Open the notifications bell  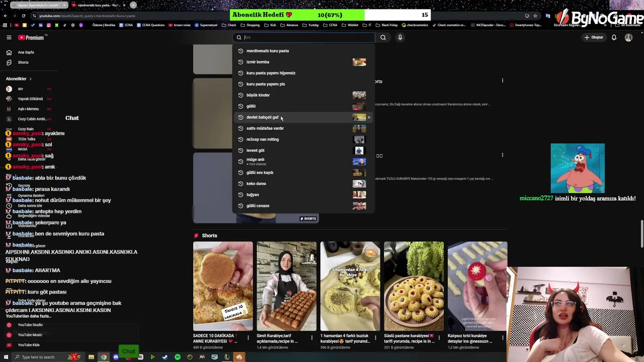(x=614, y=37)
